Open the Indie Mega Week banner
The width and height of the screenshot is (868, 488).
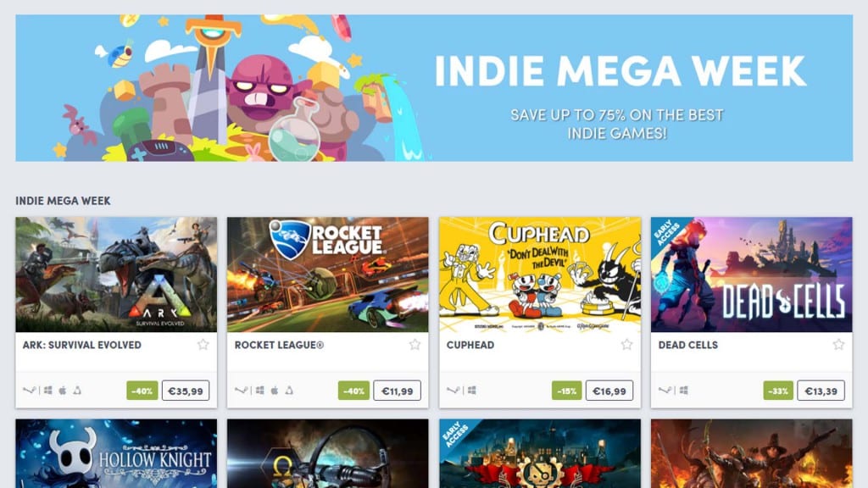(434, 88)
